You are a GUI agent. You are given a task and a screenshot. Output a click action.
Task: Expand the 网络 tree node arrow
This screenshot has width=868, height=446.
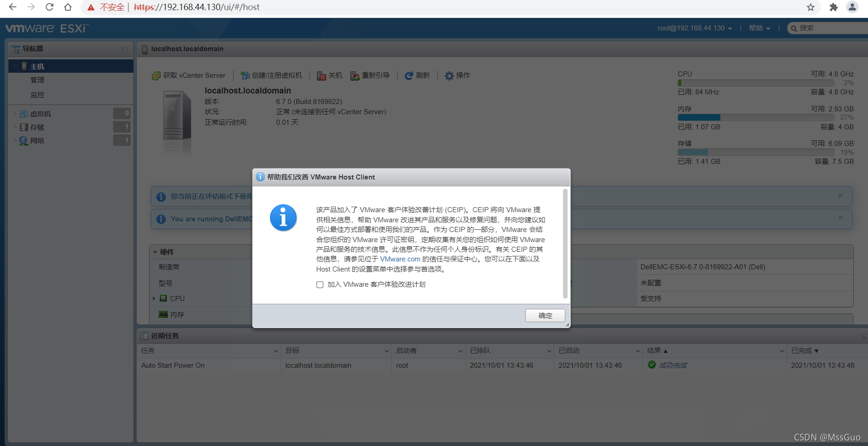tap(15, 140)
